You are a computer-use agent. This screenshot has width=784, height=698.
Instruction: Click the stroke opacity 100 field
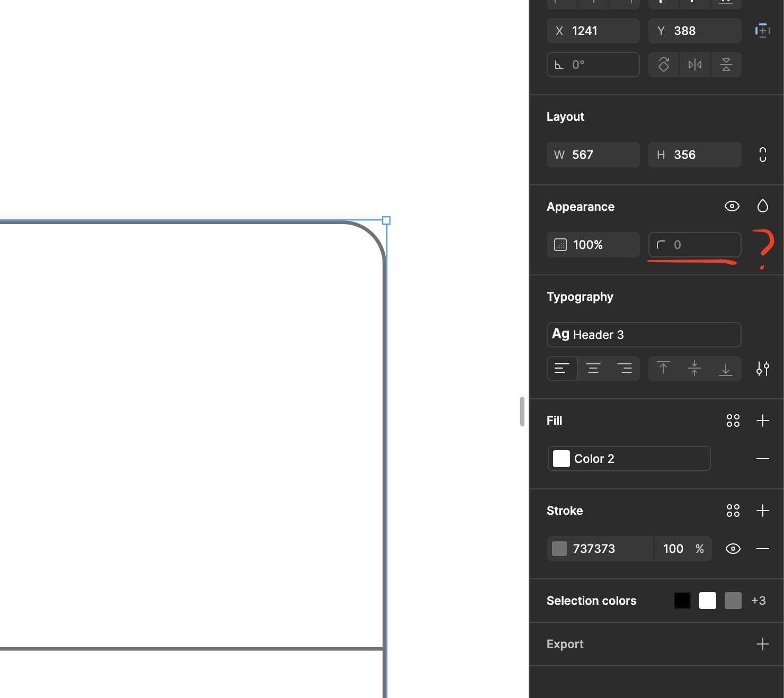click(673, 549)
